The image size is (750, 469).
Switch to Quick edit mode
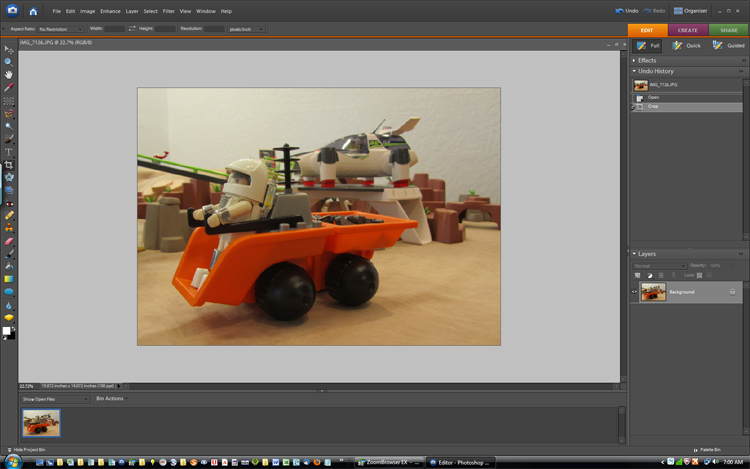coord(686,46)
